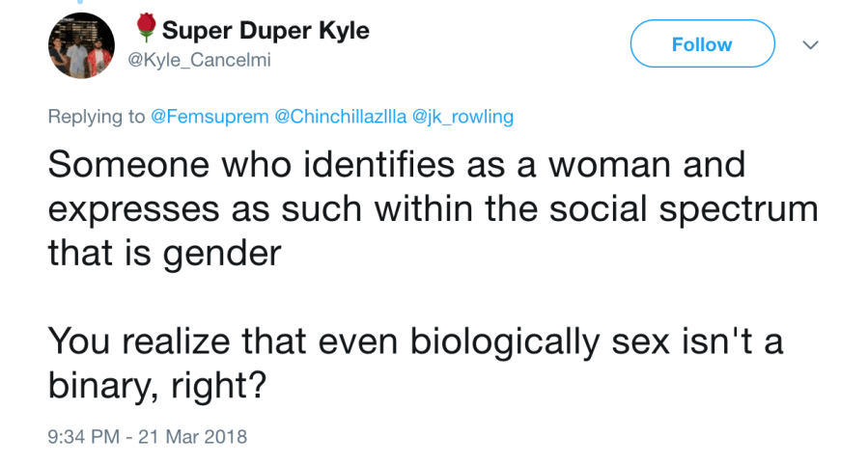Visit the @Femsuprem mention link
This screenshot has width=868, height=464.
pos(210,117)
